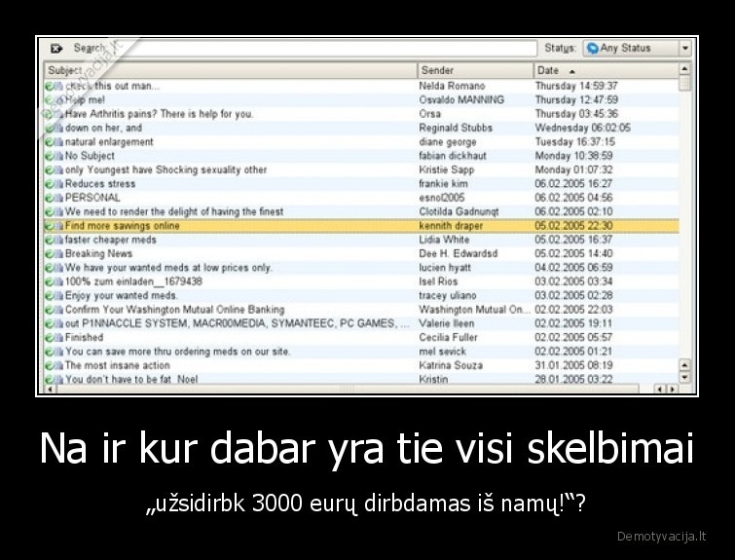
Task: Select 'The most insane action' subject
Action: point(117,365)
